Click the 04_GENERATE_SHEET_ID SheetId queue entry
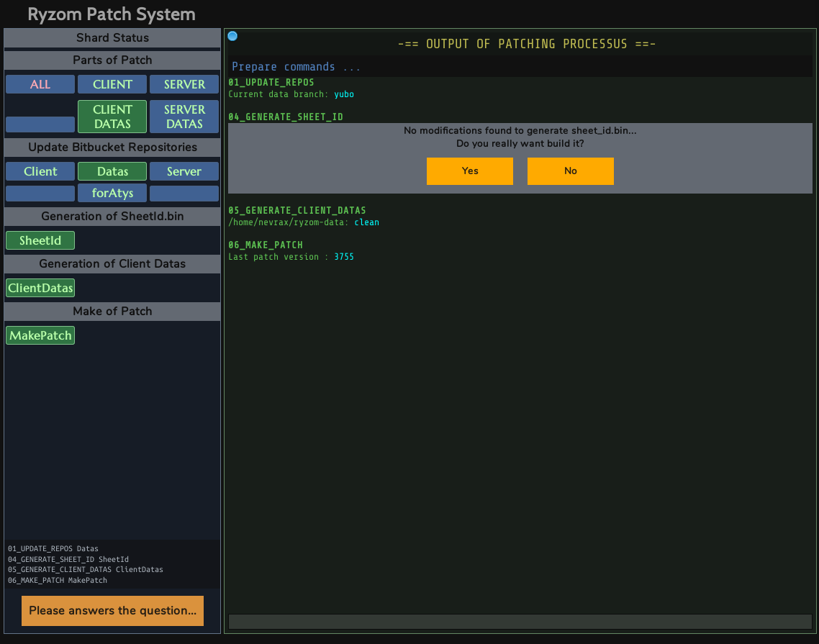Screen dimensions: 819x644 68,559
